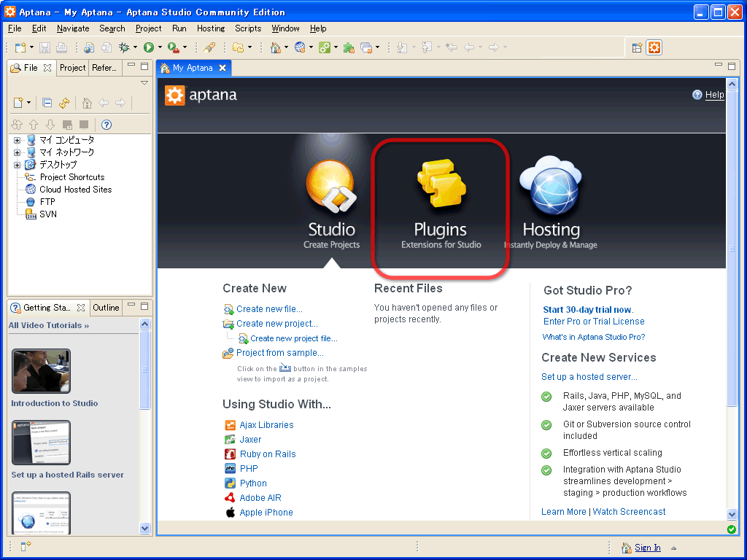Open hosted Rails server tutorial thumbnail
Screen dimensions: 747x560
(41, 443)
